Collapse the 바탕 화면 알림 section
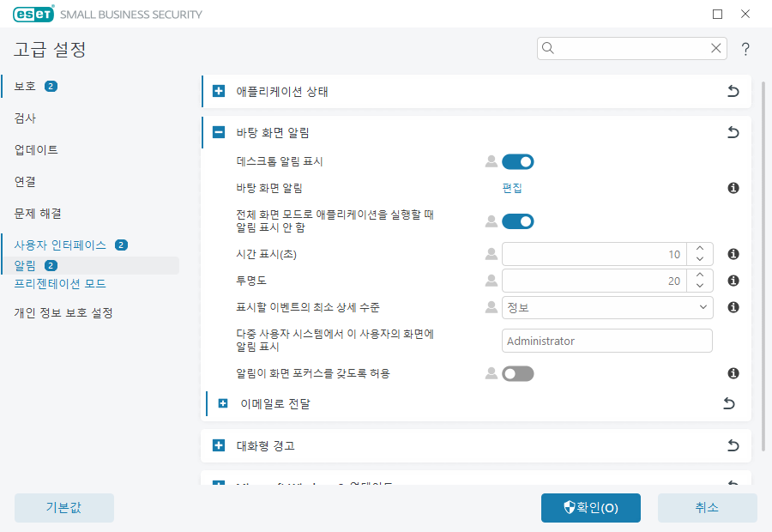The height and width of the screenshot is (532, 772). tap(217, 132)
